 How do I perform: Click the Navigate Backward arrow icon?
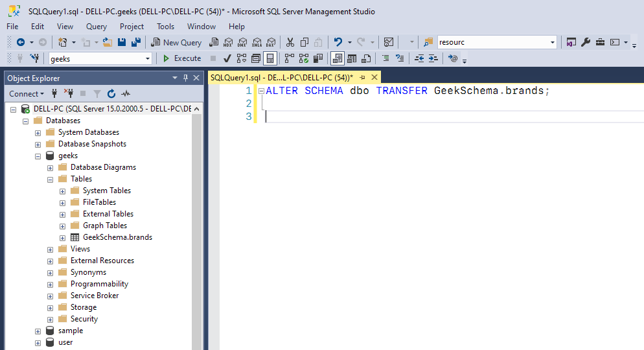(x=21, y=42)
